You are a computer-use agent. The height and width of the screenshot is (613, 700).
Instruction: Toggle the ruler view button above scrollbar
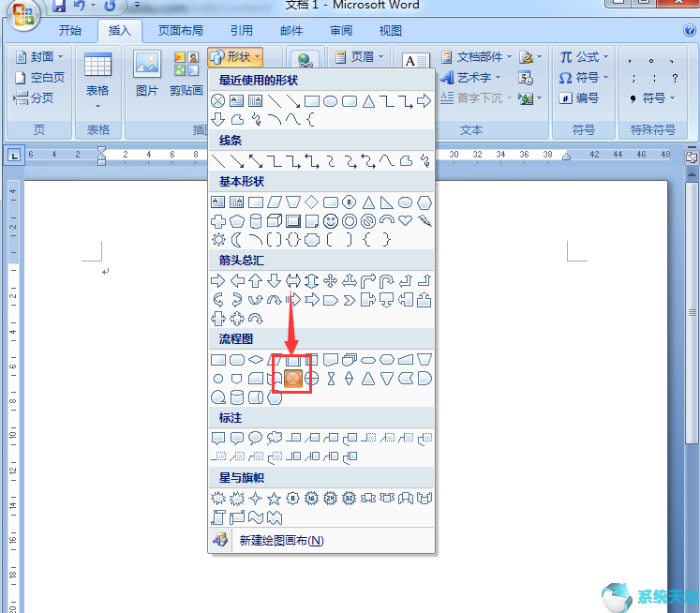pyautogui.click(x=691, y=157)
